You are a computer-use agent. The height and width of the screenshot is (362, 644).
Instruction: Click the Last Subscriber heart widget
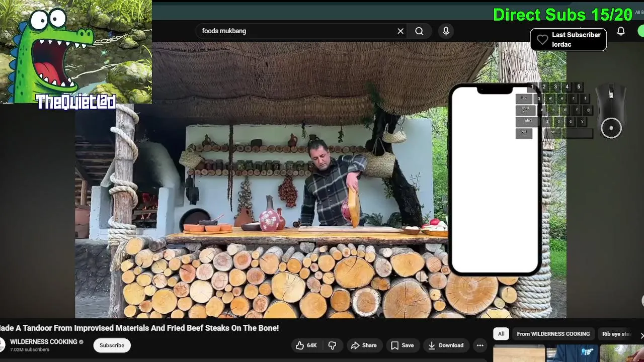568,40
